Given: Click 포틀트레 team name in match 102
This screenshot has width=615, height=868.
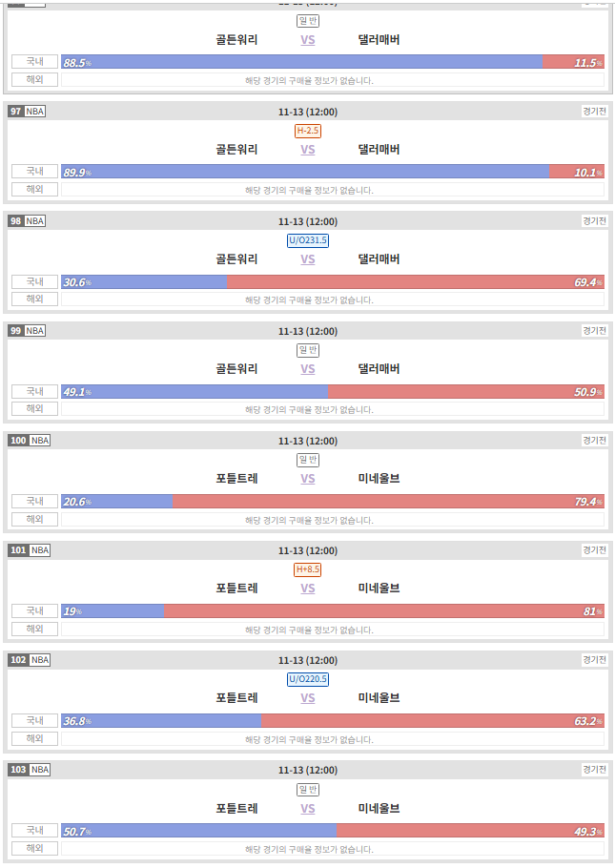Looking at the screenshot, I should (236, 698).
